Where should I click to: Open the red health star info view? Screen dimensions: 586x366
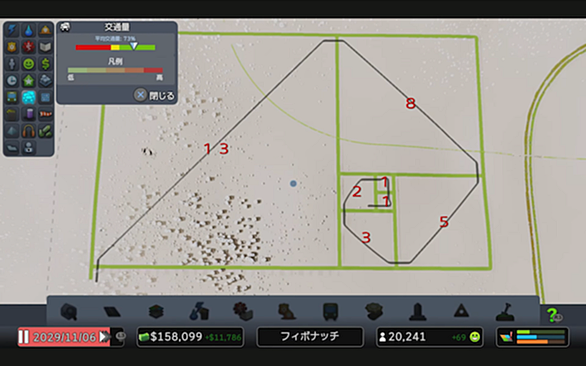pos(29,47)
